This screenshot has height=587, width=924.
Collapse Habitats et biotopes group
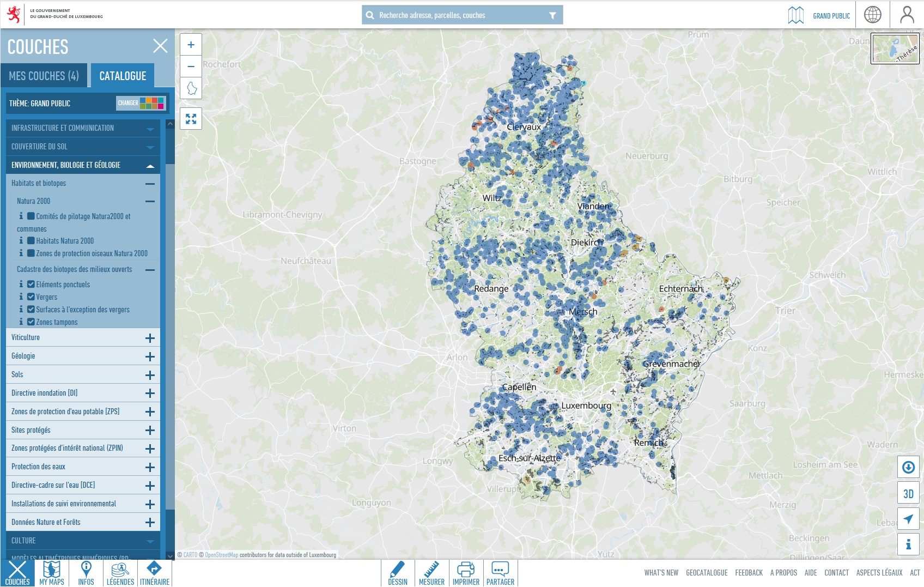150,184
